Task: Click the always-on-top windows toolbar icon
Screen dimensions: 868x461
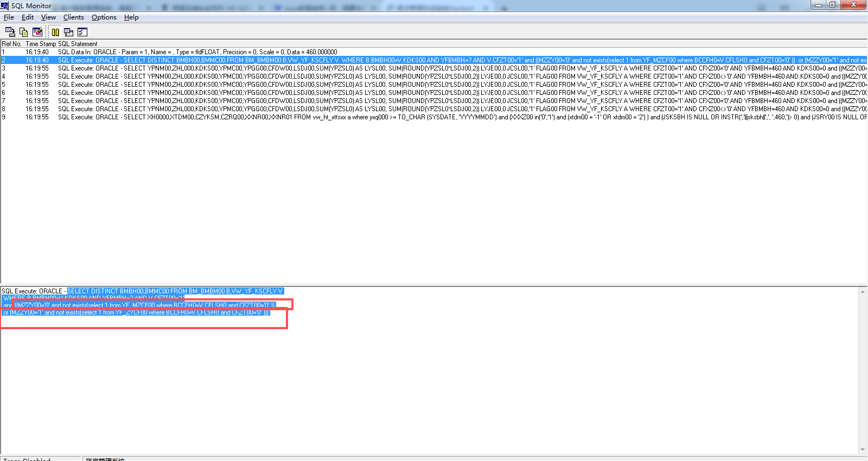Action: [x=68, y=32]
